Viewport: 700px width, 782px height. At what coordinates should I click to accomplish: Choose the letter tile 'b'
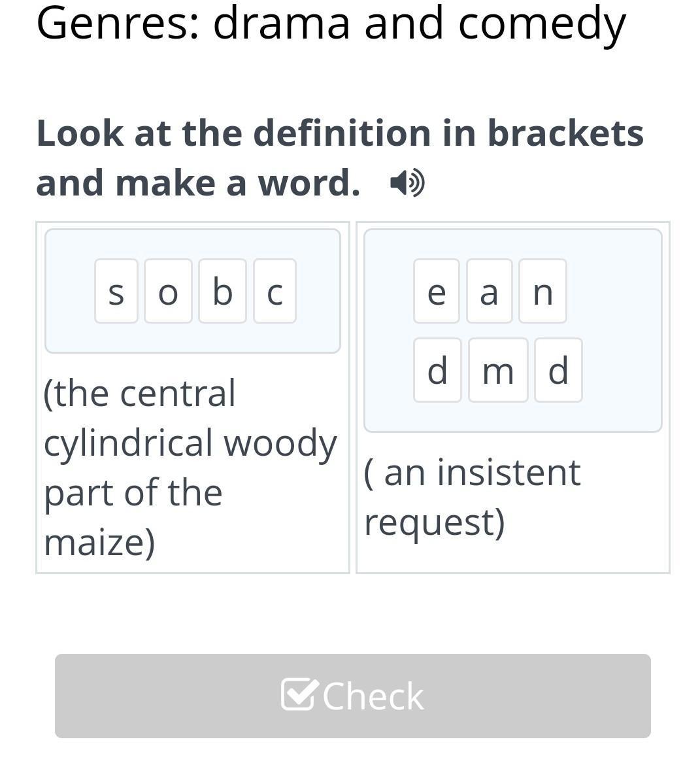tap(222, 292)
